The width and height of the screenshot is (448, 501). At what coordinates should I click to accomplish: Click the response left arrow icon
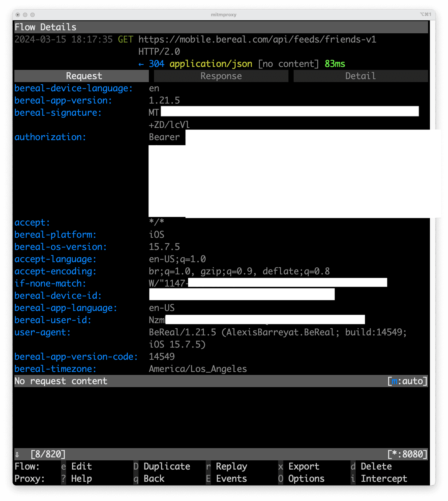pos(141,64)
